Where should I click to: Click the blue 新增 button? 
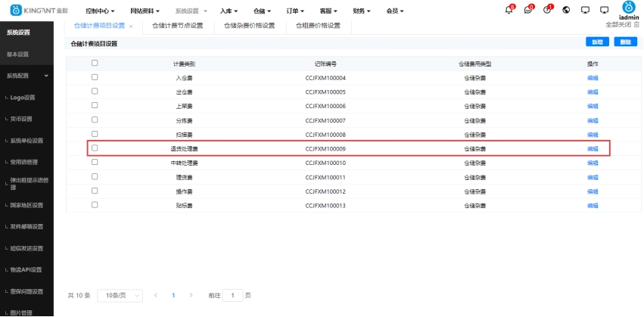pyautogui.click(x=597, y=42)
